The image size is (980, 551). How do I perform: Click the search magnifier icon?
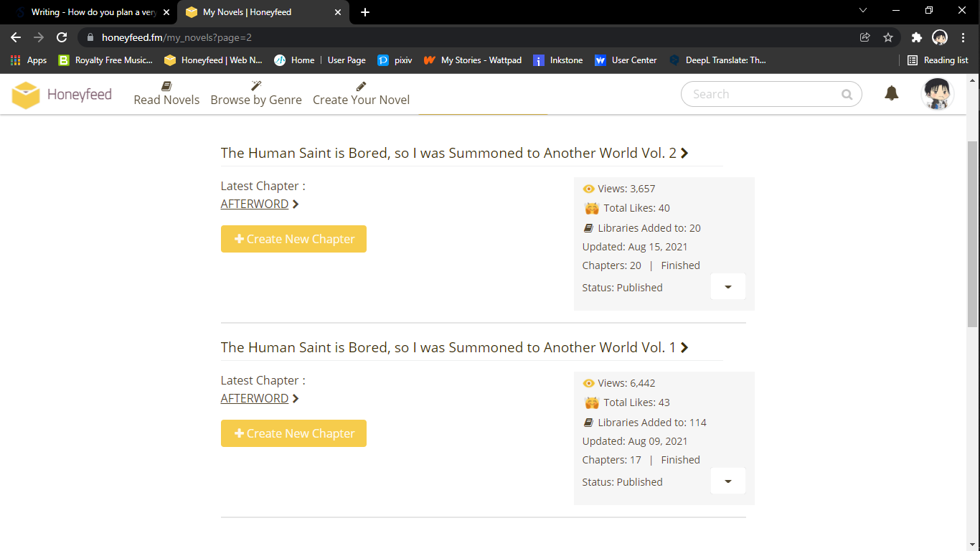click(847, 94)
